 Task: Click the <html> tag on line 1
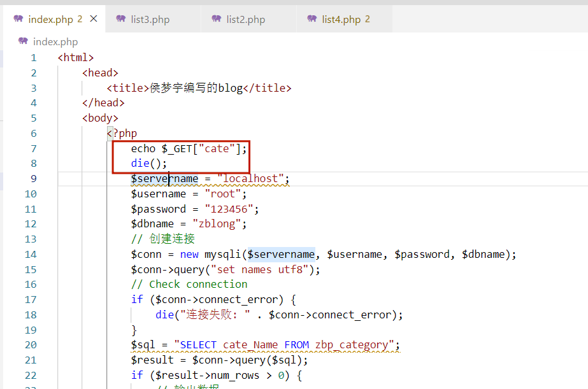tap(76, 58)
